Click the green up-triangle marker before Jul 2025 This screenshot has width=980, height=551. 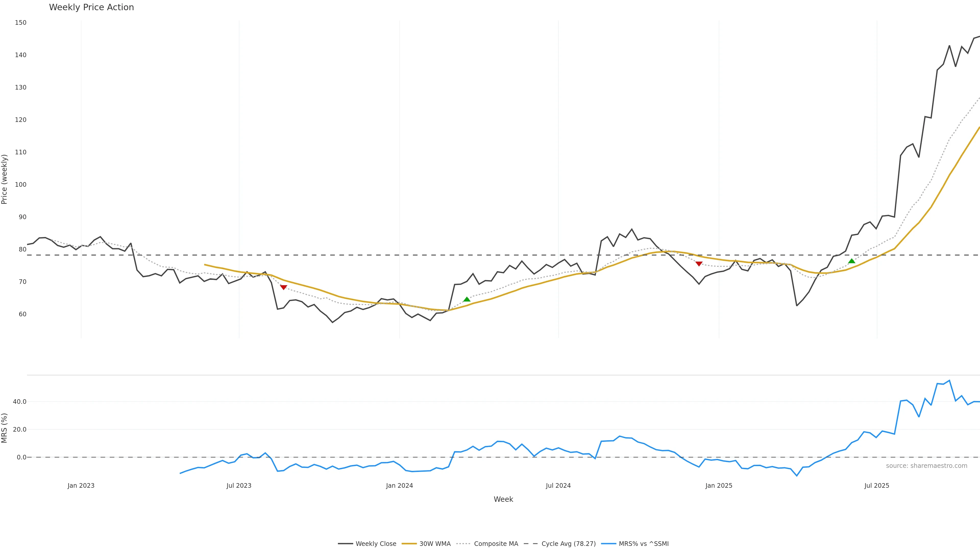pos(852,261)
